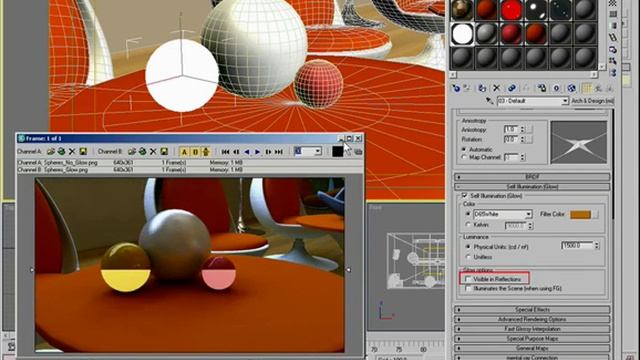The height and width of the screenshot is (360, 640).
Task: Close Channel A with its X icon
Action: pyautogui.click(x=72, y=151)
